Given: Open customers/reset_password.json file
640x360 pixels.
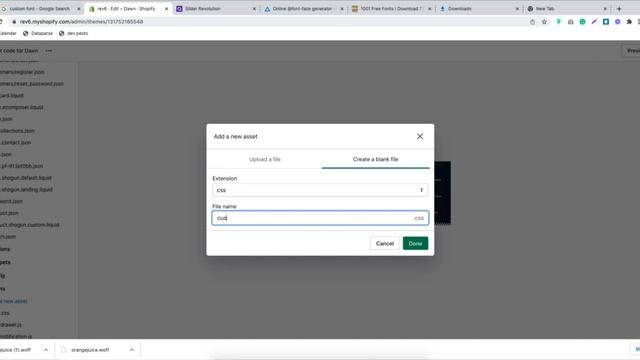Looking at the screenshot, I should point(32,84).
